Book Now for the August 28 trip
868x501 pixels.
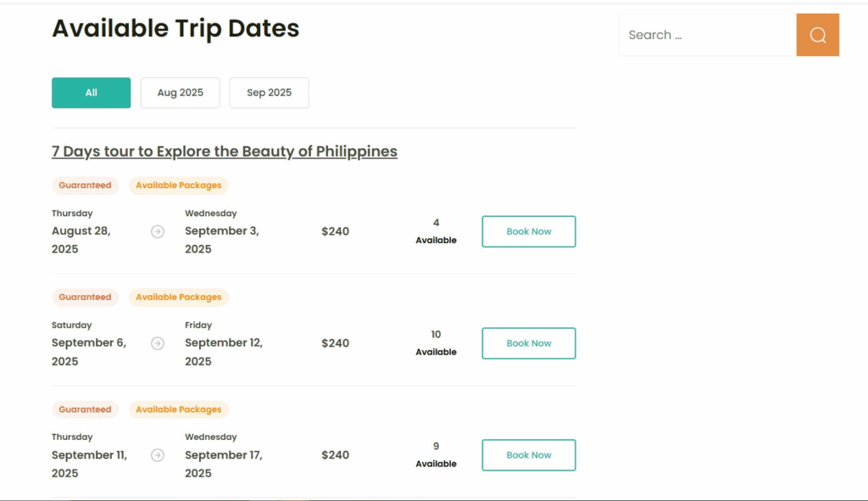click(528, 231)
